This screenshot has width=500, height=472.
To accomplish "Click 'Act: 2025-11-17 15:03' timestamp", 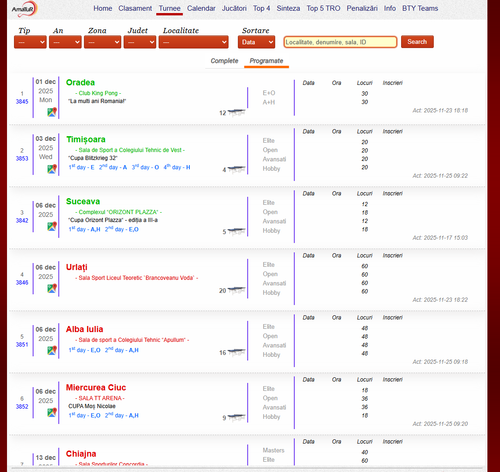I will (440, 238).
